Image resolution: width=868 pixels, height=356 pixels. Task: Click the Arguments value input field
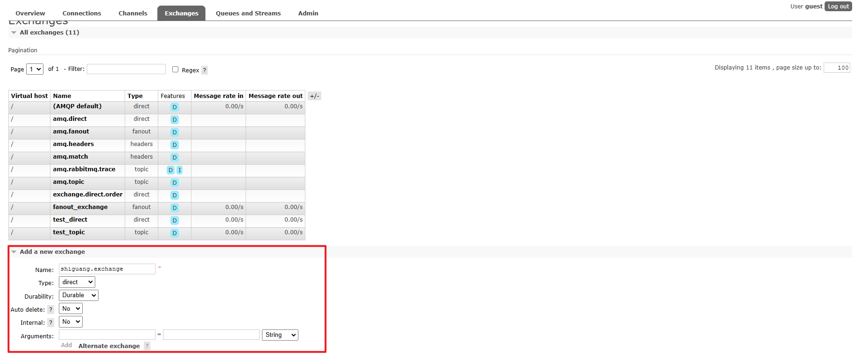tap(211, 335)
